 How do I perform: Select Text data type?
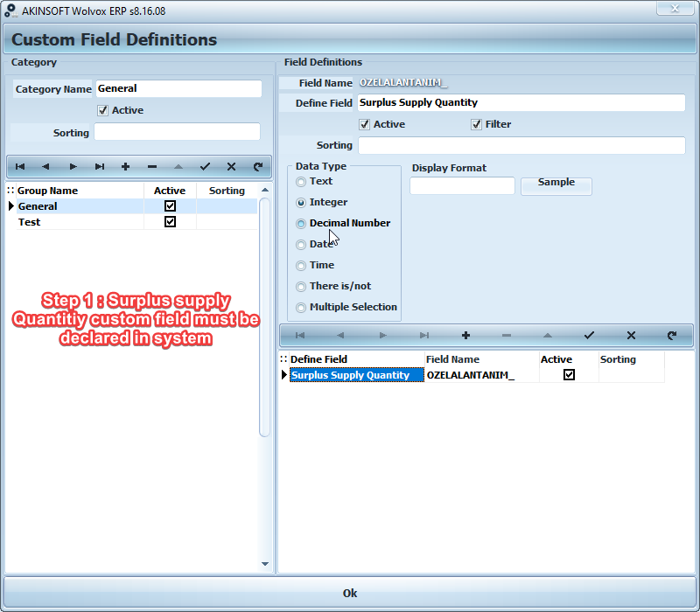301,182
